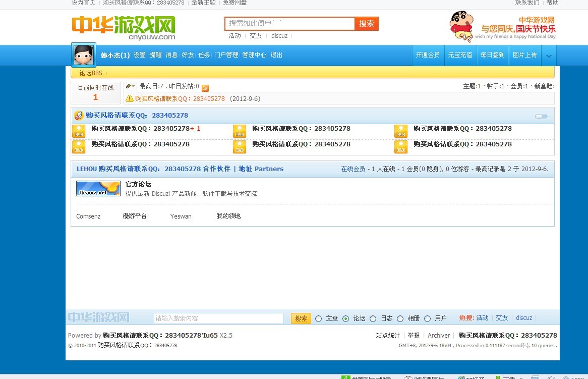Click the 联系我们 link at the top right
The image size is (588, 379).
click(x=527, y=3)
